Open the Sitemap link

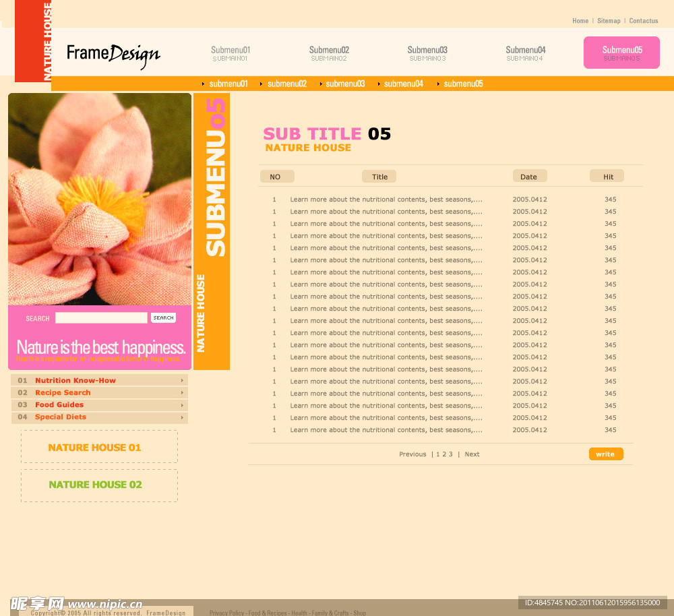point(609,21)
